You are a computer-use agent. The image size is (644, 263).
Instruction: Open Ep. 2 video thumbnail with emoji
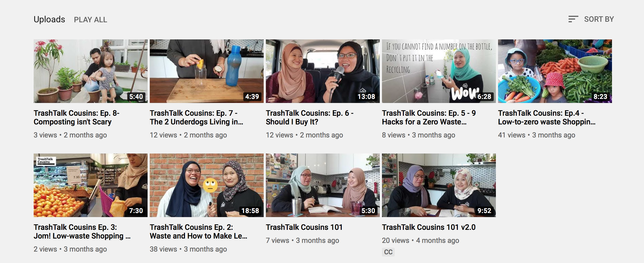pyautogui.click(x=207, y=185)
